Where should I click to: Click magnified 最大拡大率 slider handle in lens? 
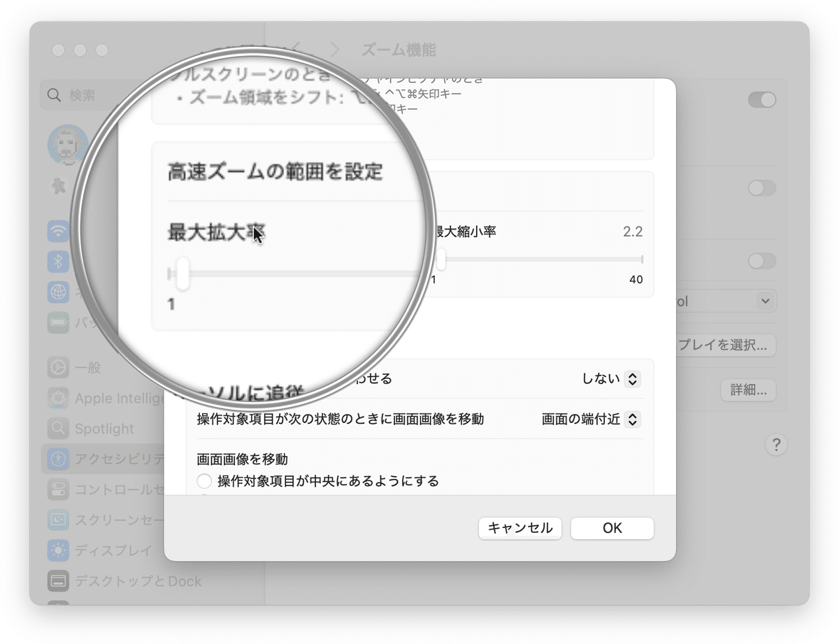pos(182,273)
